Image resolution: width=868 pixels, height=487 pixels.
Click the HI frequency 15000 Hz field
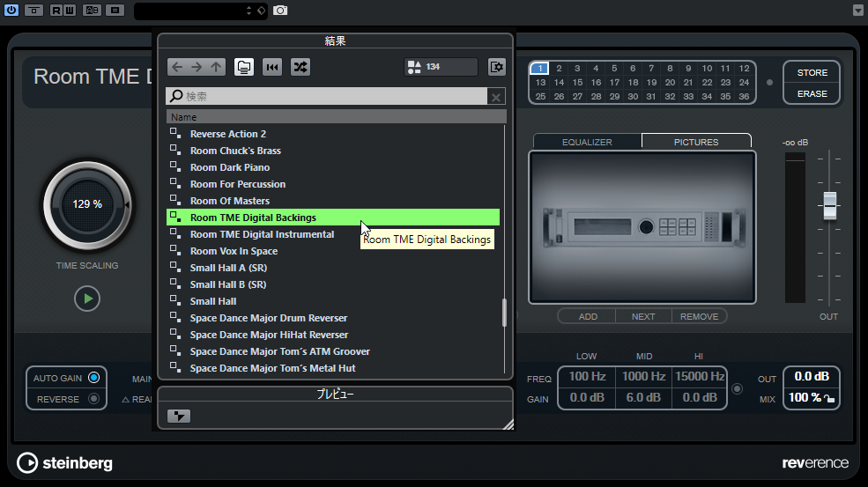(699, 376)
